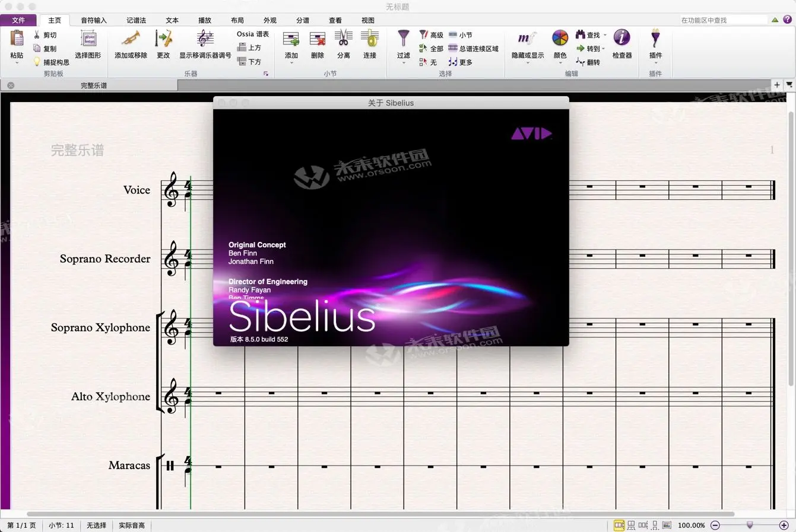796x532 pixels.
Task: Switch to View (视图) ribbon tab
Action: 368,20
